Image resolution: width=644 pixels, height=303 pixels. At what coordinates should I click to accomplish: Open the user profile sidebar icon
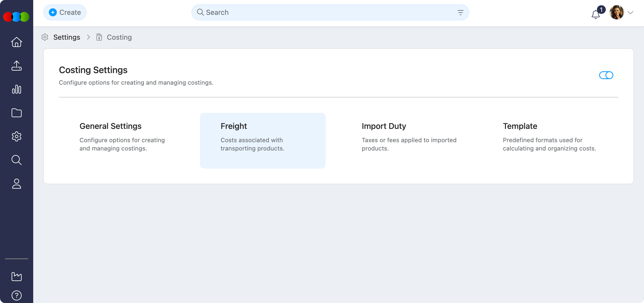17,184
